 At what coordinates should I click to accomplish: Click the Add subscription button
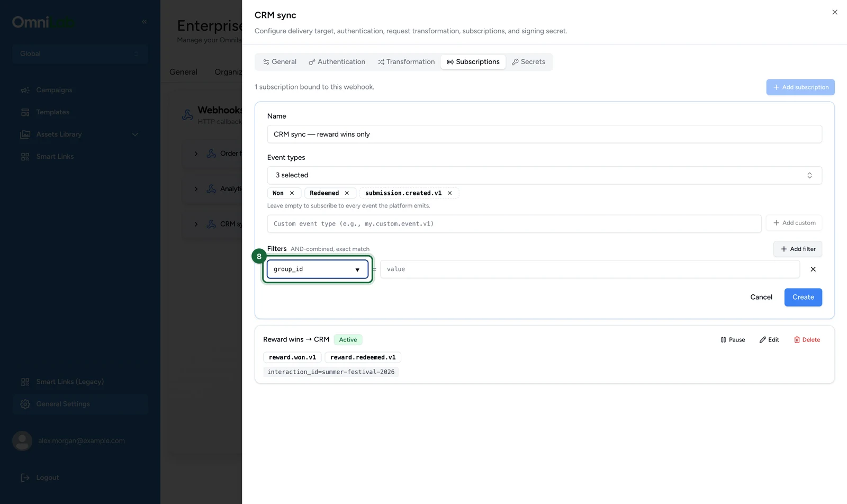tap(800, 87)
